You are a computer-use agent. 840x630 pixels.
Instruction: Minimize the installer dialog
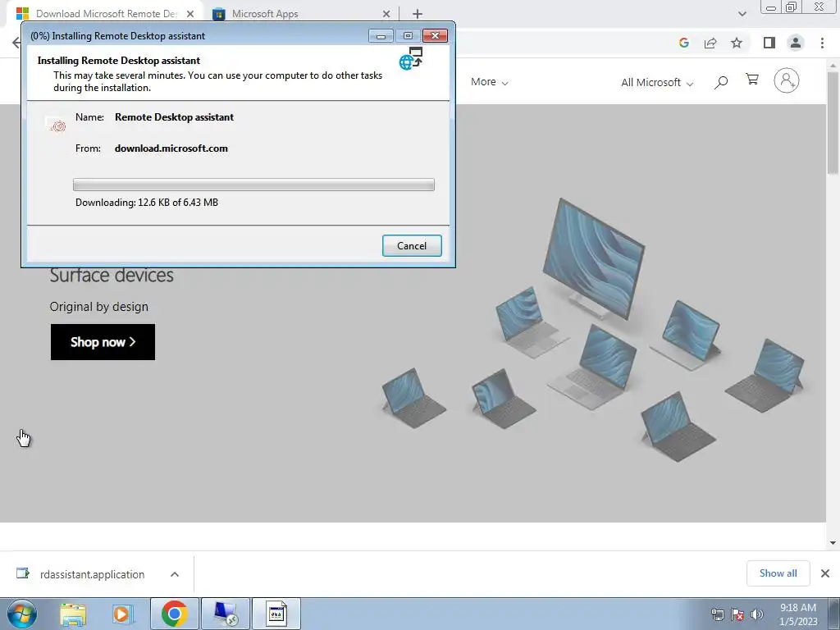tap(381, 36)
